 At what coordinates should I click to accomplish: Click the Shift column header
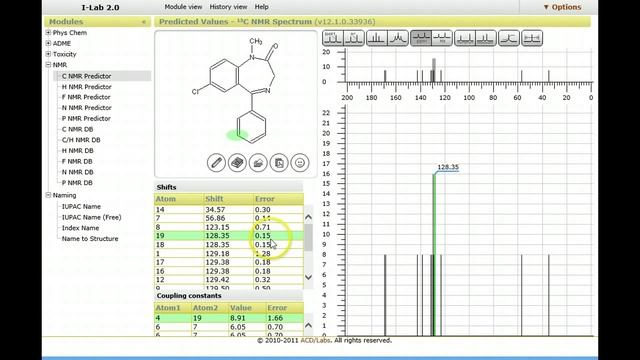tap(229, 199)
